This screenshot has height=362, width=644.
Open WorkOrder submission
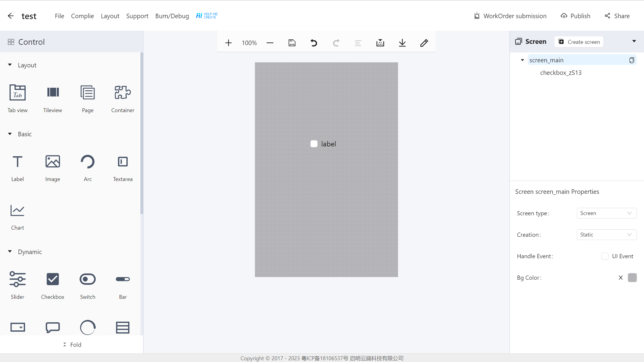pyautogui.click(x=510, y=16)
